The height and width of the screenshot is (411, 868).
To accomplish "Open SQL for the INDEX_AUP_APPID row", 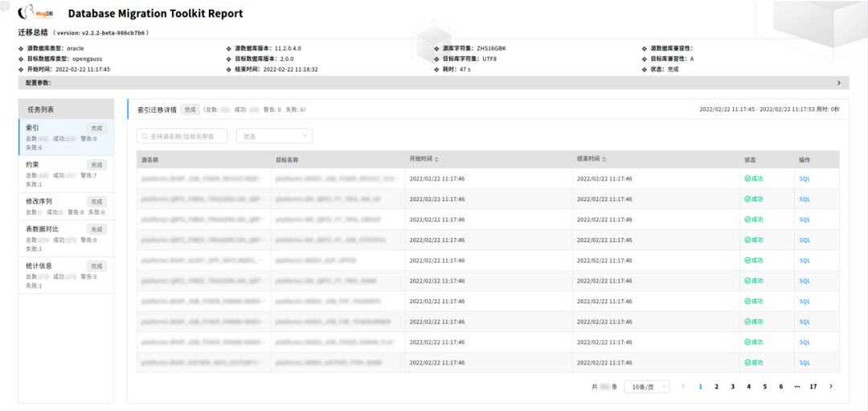I will [805, 261].
